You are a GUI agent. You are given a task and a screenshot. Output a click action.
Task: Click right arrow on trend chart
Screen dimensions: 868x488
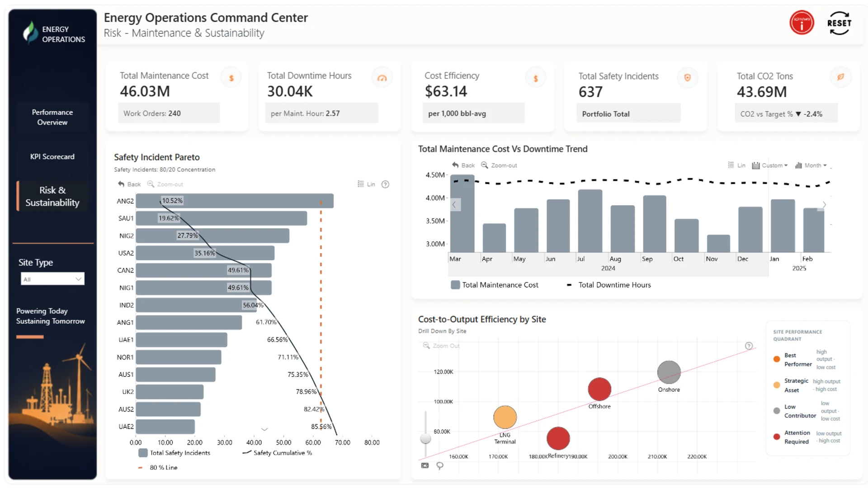click(x=824, y=205)
